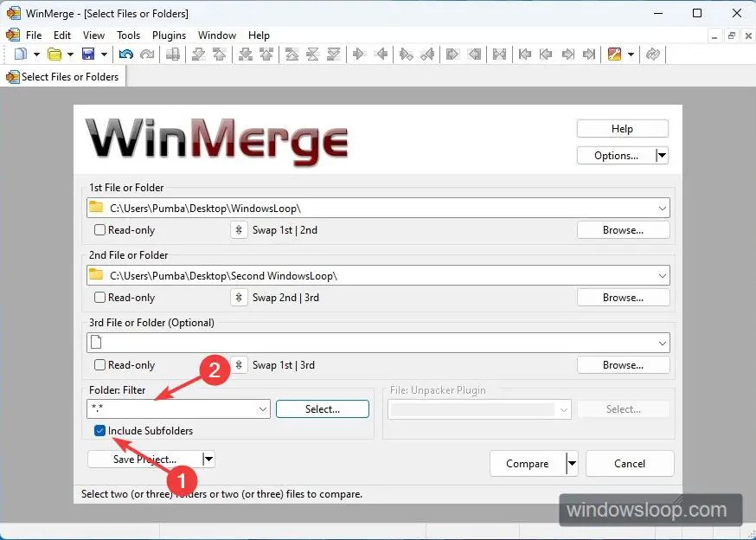Open the Folder Filter dropdown list
This screenshot has width=756, height=540.
263,409
